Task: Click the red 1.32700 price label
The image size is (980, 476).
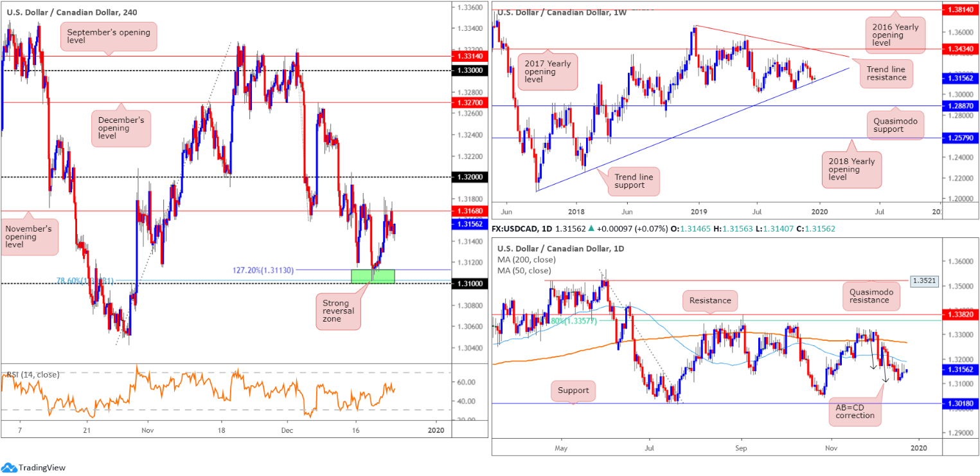Action: [469, 102]
